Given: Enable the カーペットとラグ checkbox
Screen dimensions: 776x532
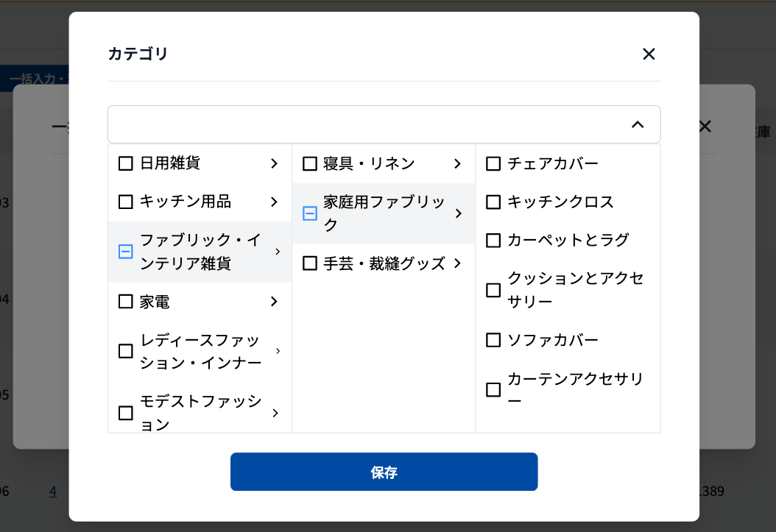Looking at the screenshot, I should click(x=493, y=240).
